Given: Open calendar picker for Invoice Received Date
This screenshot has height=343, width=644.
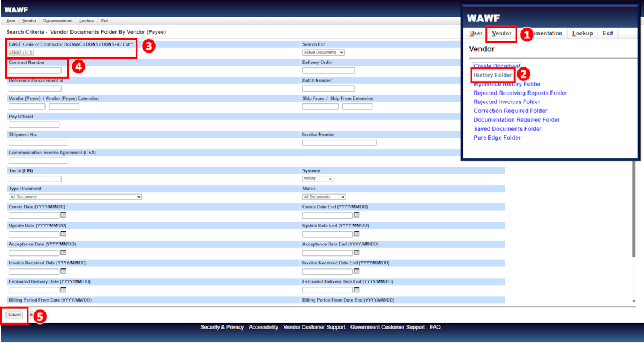Looking at the screenshot, I should point(63,271).
